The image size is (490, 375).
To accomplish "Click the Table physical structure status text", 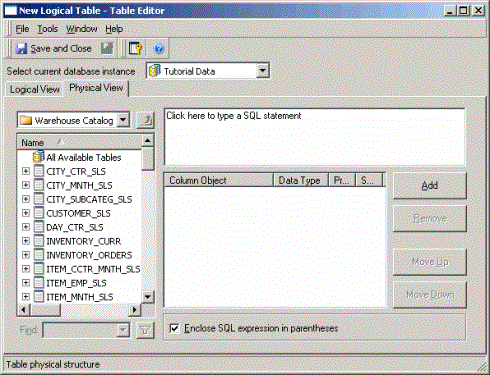I will [x=53, y=364].
